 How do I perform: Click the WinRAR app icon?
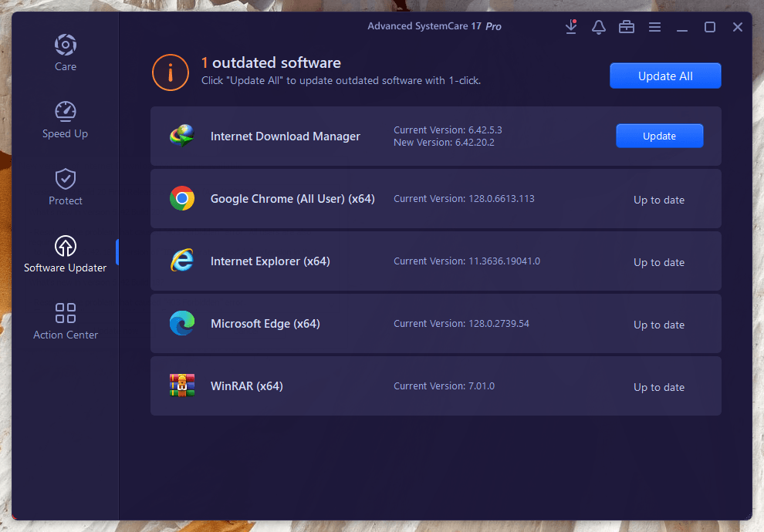[x=182, y=386]
